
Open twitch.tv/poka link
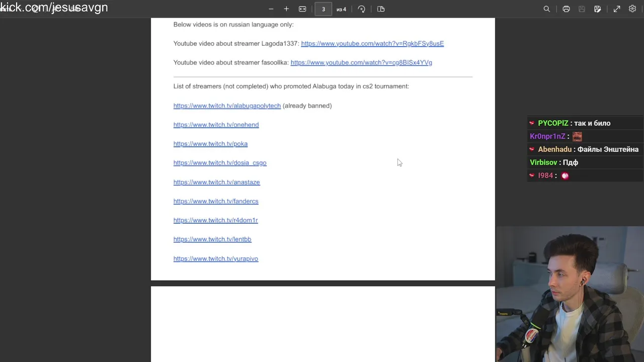coord(210,144)
